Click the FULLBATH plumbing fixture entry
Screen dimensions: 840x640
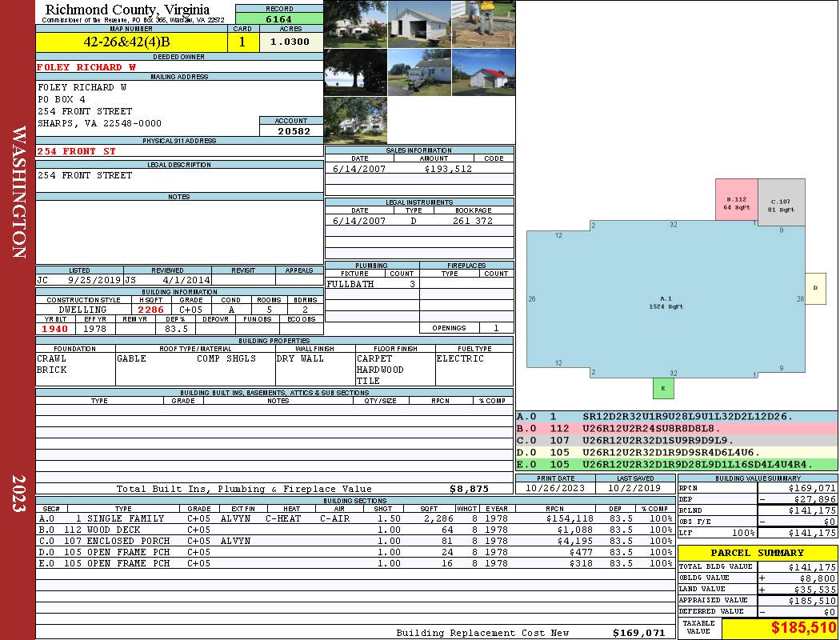pos(350,284)
